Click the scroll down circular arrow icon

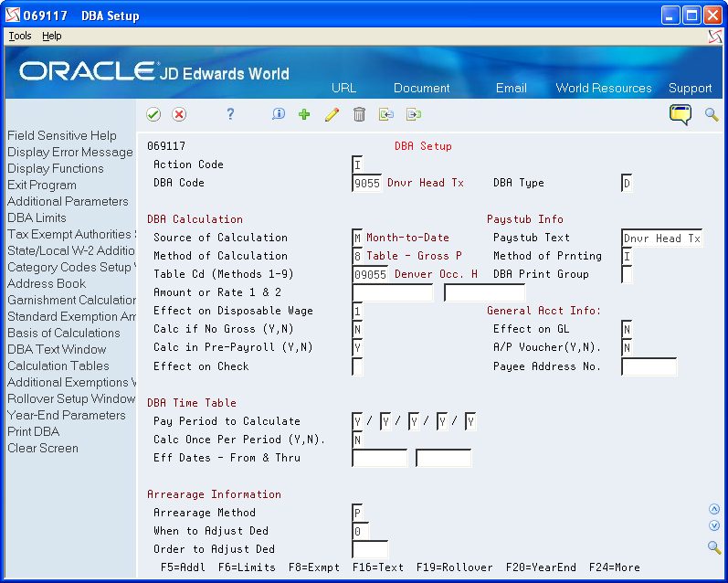tap(714, 525)
